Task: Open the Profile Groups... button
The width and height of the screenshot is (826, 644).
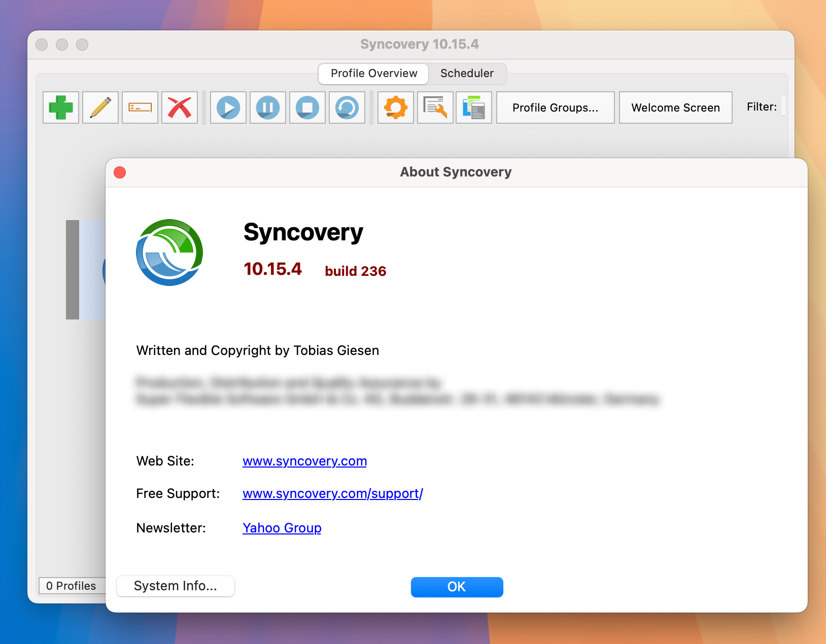Action: (x=556, y=108)
